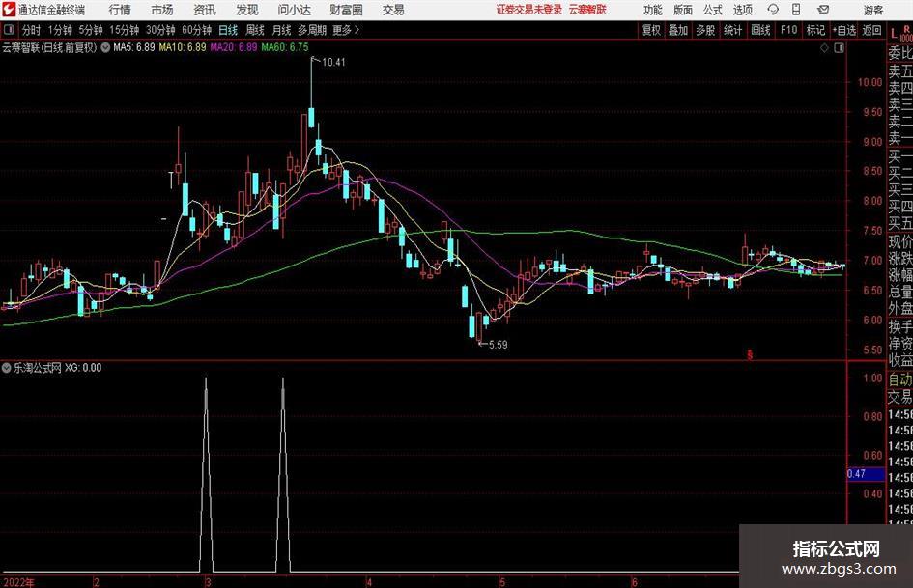
Task: Open the 问小达 menu
Action: click(294, 10)
